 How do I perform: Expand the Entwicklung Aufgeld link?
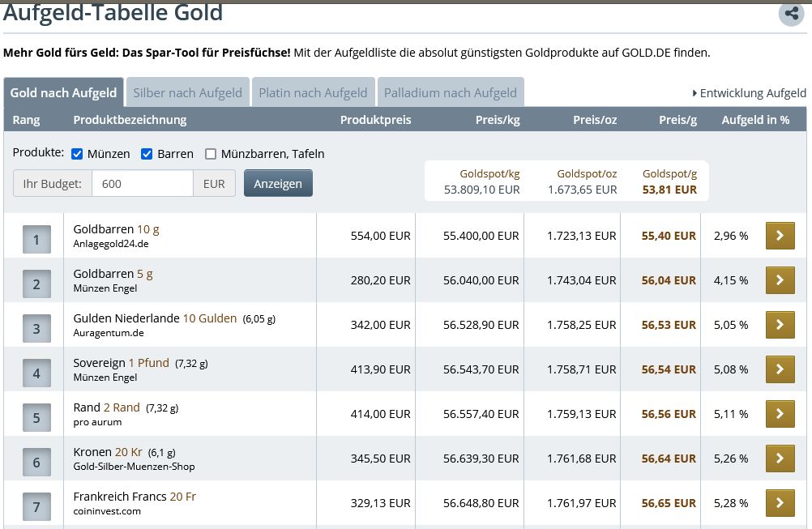click(x=750, y=93)
